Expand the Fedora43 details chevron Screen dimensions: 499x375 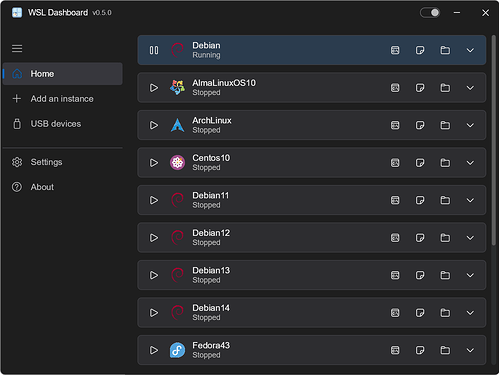(470, 350)
